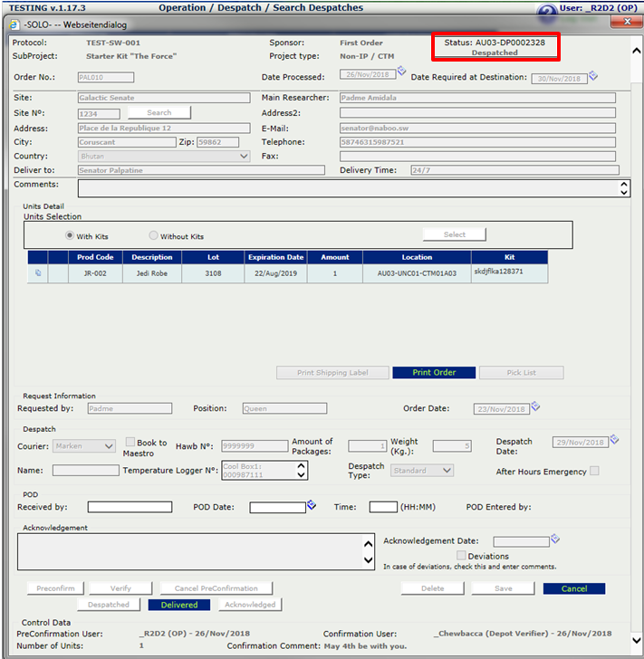Tick the Book to Maestro checkbox
Image resolution: width=644 pixels, height=659 pixels.
pos(130,443)
